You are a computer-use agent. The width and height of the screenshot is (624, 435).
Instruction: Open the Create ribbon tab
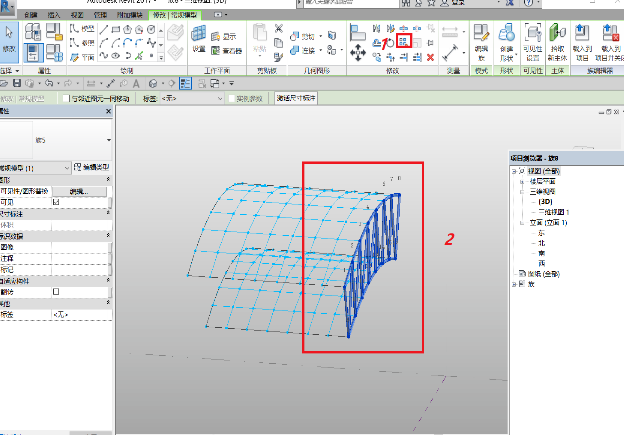pos(31,15)
